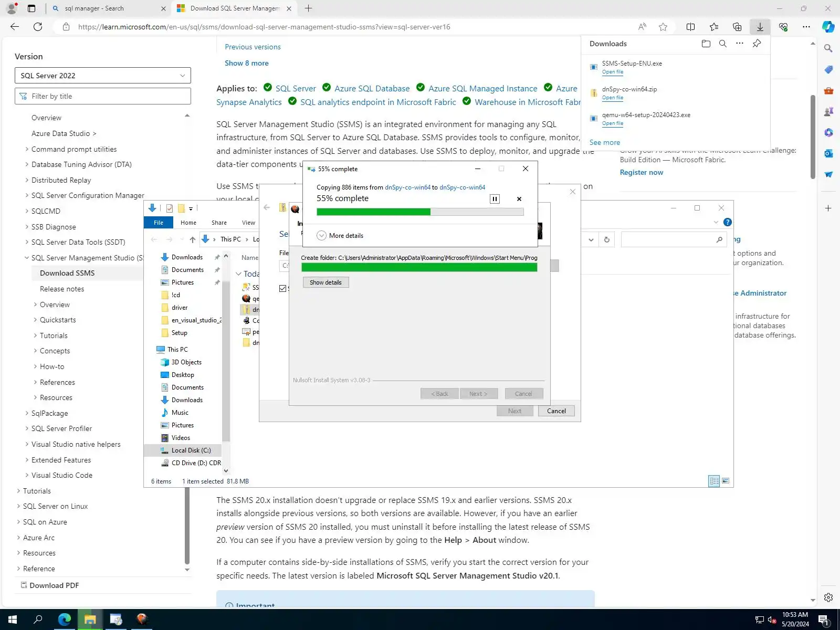Switch Explorer to large icons view
Viewport: 840px width, 630px height.
(x=726, y=481)
